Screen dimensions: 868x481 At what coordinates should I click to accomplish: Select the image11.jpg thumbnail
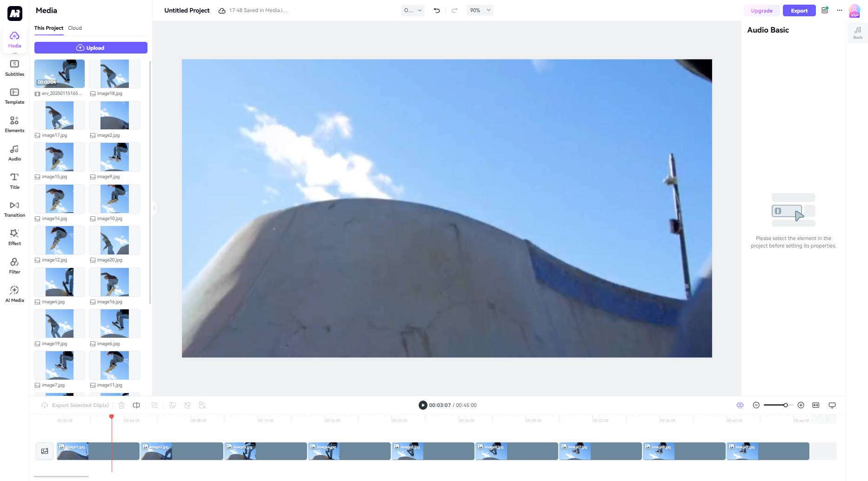click(114, 365)
